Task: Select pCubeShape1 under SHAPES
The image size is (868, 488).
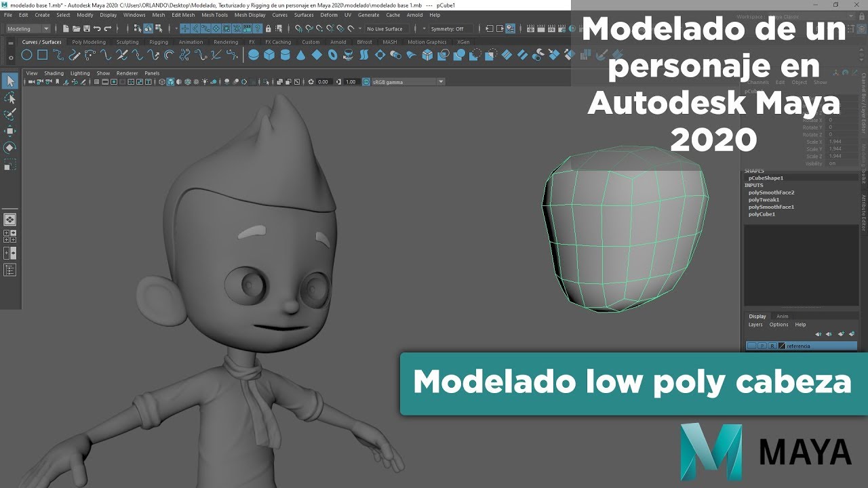Action: [766, 178]
